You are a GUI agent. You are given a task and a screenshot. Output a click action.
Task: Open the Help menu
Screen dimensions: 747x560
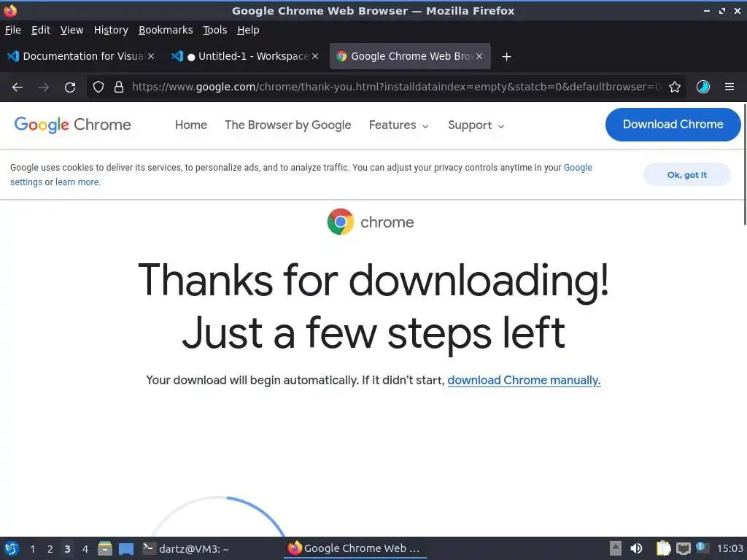[248, 30]
